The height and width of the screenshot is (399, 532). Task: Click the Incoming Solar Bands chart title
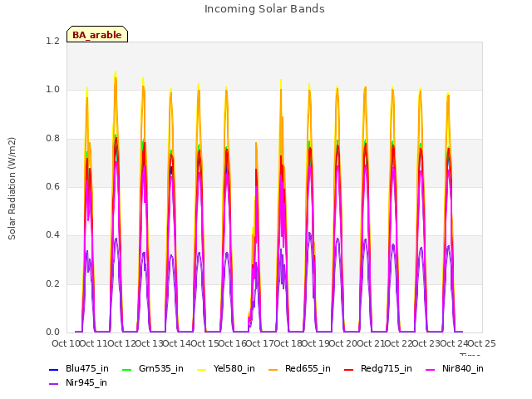264,9
